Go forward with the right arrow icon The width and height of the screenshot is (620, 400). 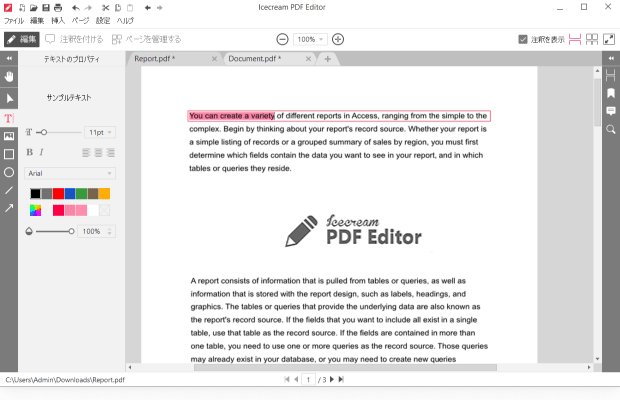point(160,8)
